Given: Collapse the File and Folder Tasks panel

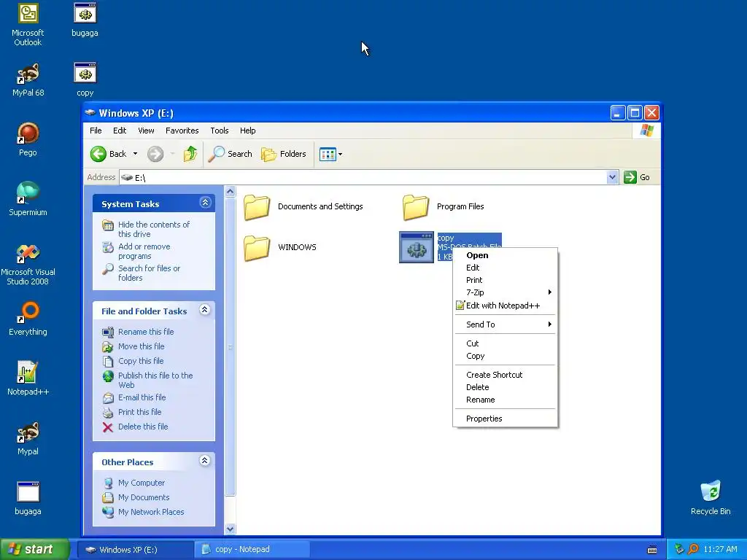Looking at the screenshot, I should (x=205, y=310).
